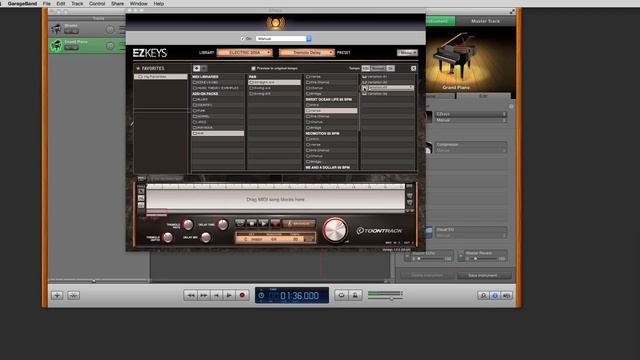
Task: Toggle the GarageBand metronome button
Action: click(355, 295)
